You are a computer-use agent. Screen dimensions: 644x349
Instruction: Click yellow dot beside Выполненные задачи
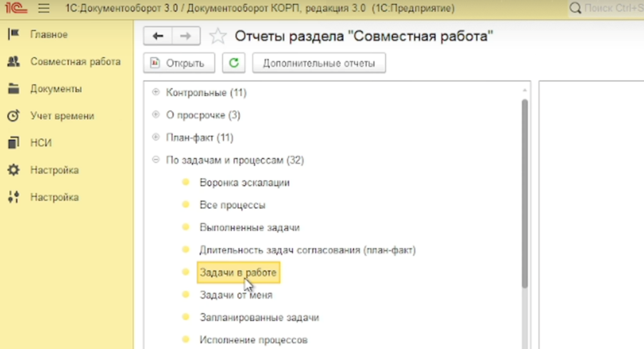coord(186,227)
